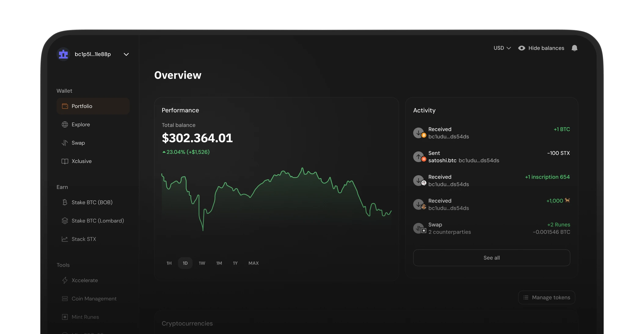Screen dimensions: 644x334
Task: Click the Xccelerate lightning bolt icon
Action: pos(65,280)
